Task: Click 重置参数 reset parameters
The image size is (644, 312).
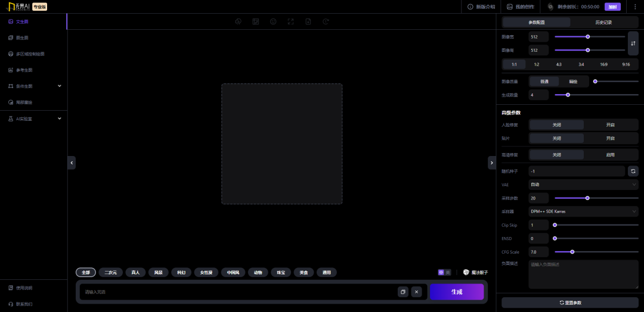Action: point(570,302)
